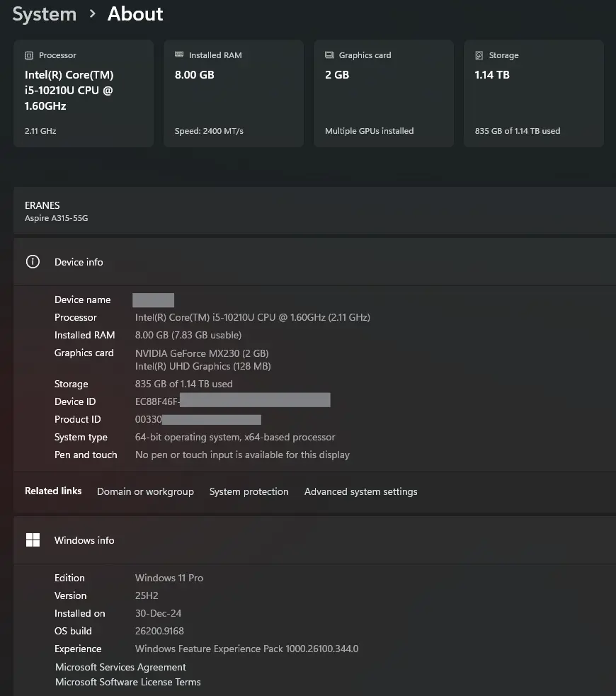Open Microsoft Software License Terms link
616x696 pixels.
coord(128,683)
